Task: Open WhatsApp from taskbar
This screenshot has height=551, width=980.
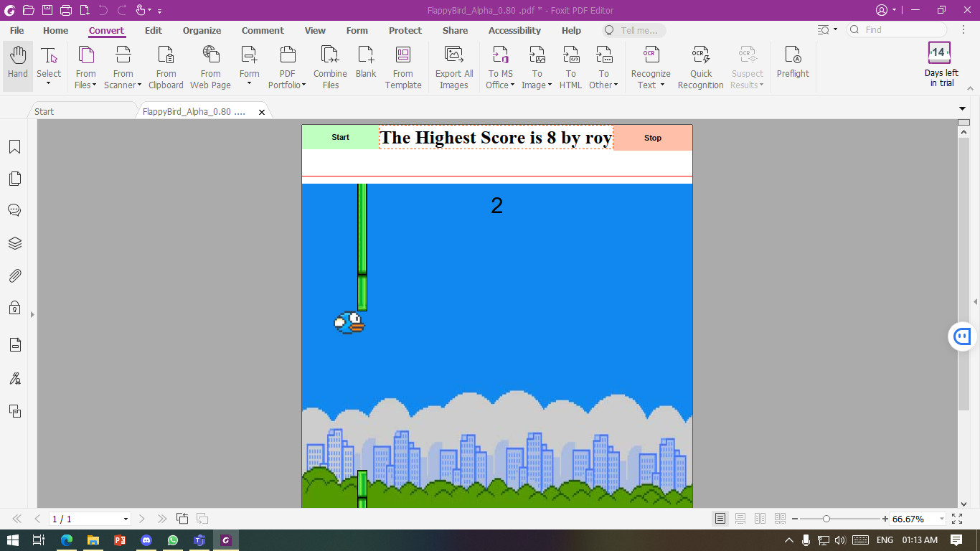Action: (x=173, y=540)
